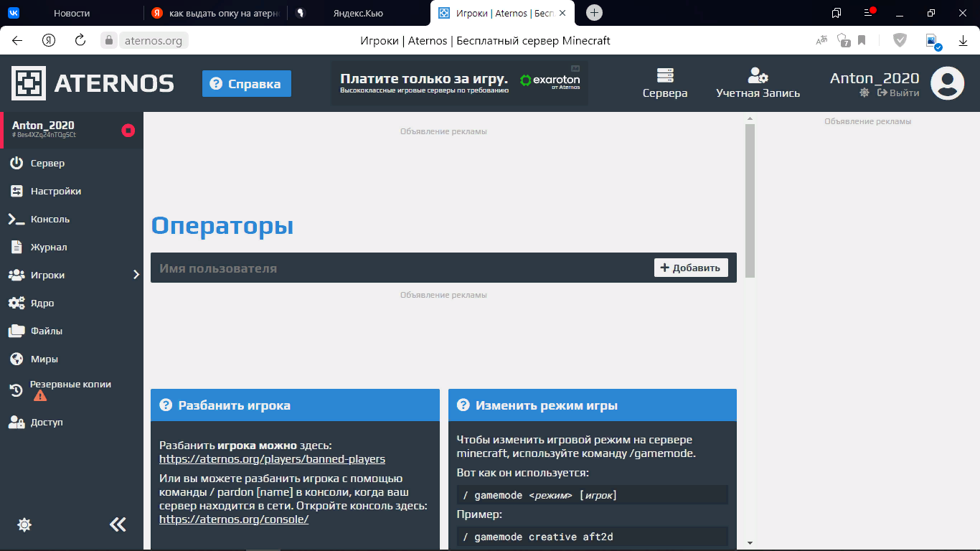Open the exaroton advertisement banner
This screenshot has height=551, width=980.
point(459,83)
